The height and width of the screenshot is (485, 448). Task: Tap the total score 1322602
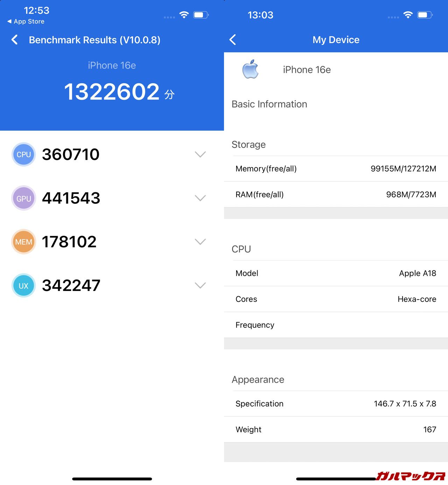pos(112,92)
